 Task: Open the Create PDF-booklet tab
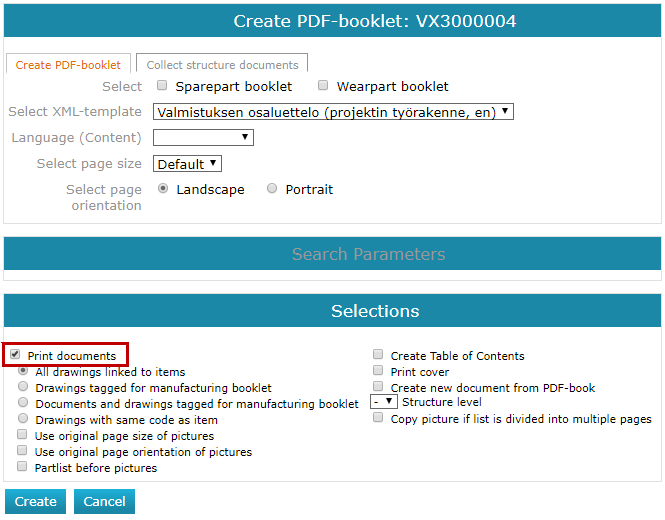pos(68,63)
